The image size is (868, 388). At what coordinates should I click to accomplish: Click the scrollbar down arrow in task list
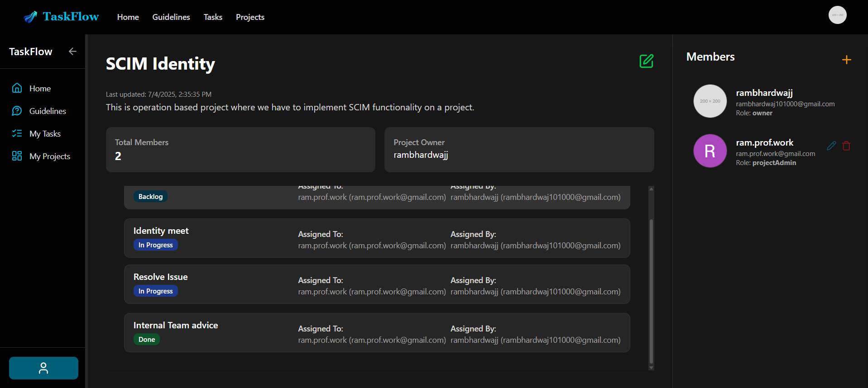coord(651,368)
